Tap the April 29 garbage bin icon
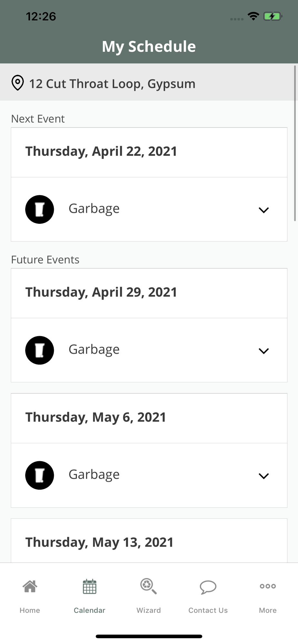This screenshot has width=298, height=644. coord(39,350)
